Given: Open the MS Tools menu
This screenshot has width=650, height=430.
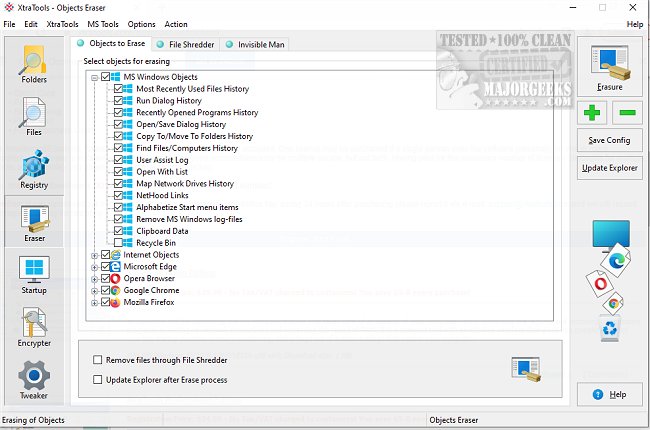Looking at the screenshot, I should click(103, 24).
